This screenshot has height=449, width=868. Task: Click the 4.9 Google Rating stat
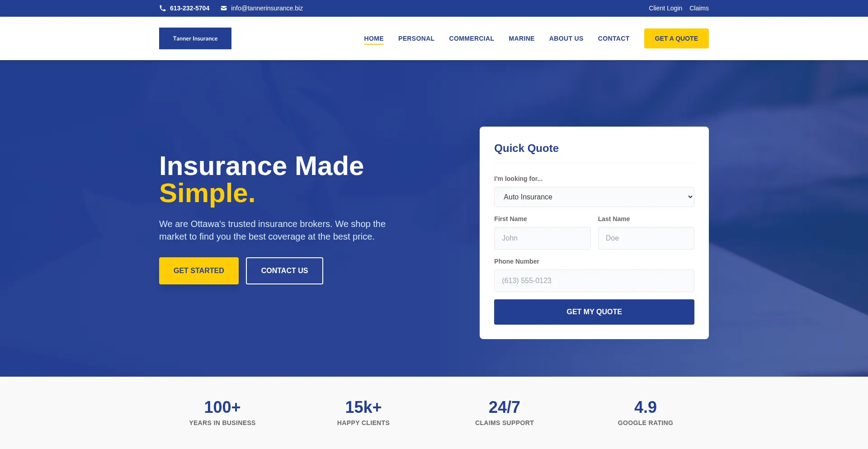tap(646, 414)
